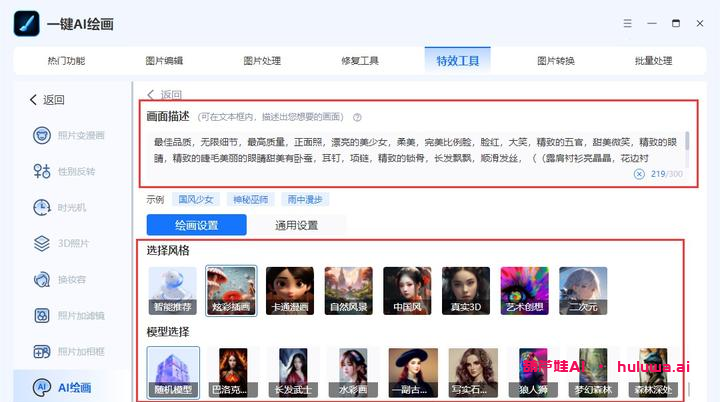720x402 pixels.
Task: Select the 特效工具 tab
Action: (x=457, y=60)
